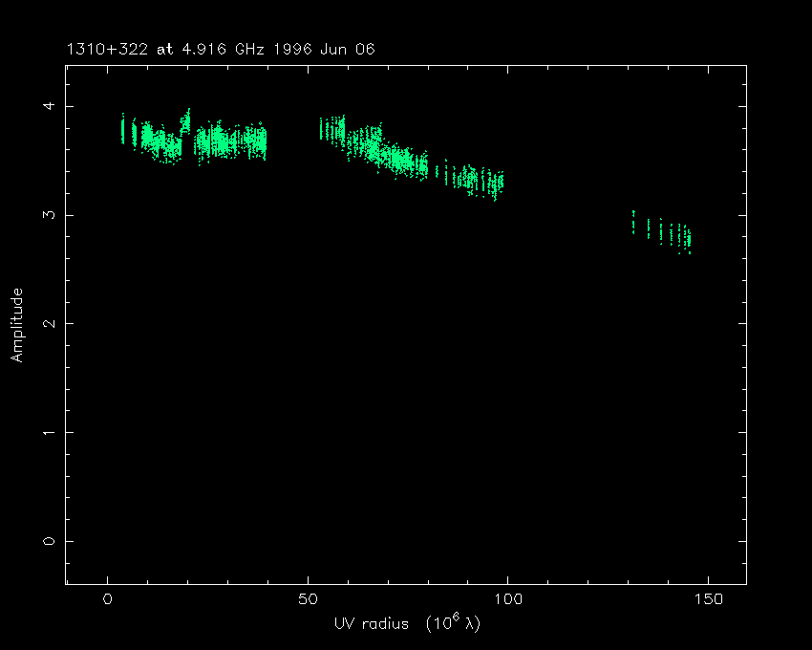This screenshot has width=812, height=650.
Task: Click the y-axis tick label '1'
Action: (51, 432)
